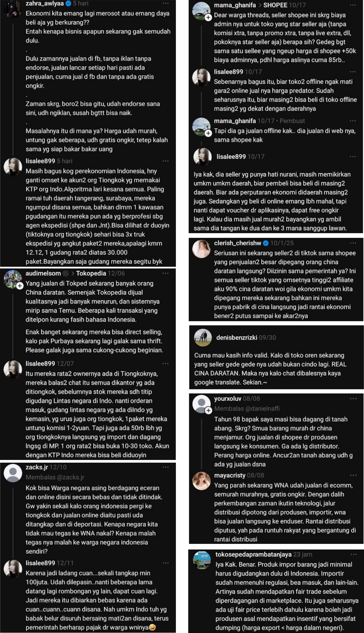This screenshot has height=633, width=364.
Task: Open the denisbenzrizki username profile
Action: (237, 338)
